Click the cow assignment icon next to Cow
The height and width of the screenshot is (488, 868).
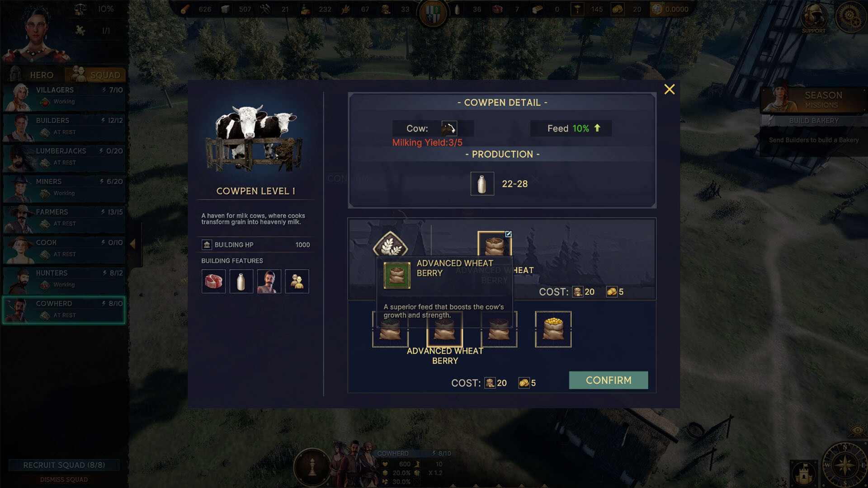(x=449, y=128)
